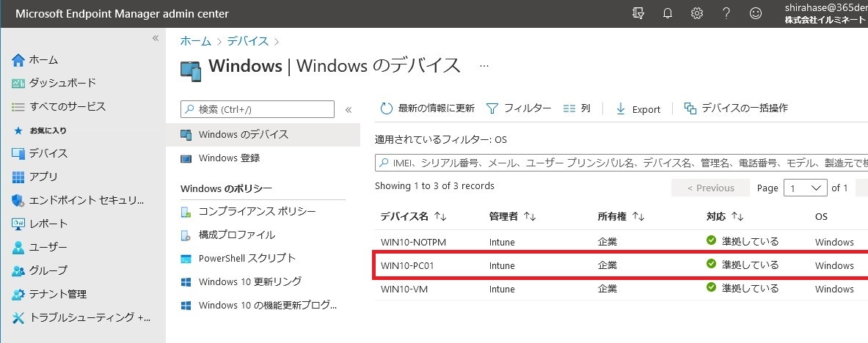Click Showing 1 to 3 of 3 records text
Screen dimensions: 868x343
(434, 186)
